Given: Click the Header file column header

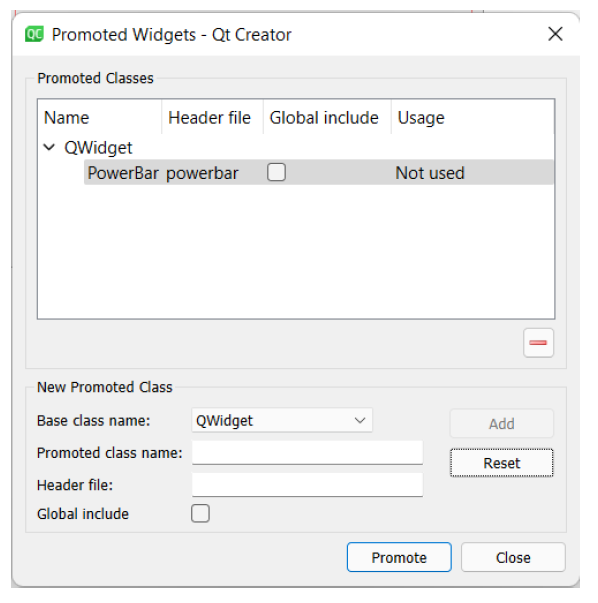Looking at the screenshot, I should (x=212, y=117).
